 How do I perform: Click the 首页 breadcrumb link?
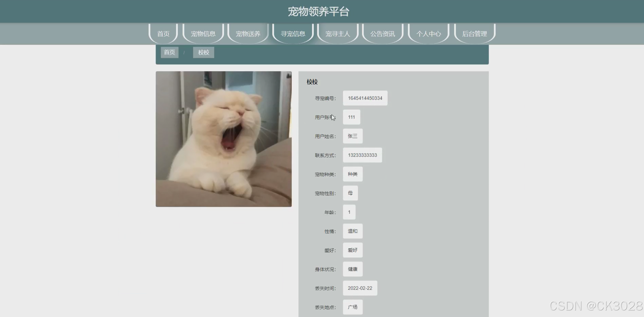169,52
